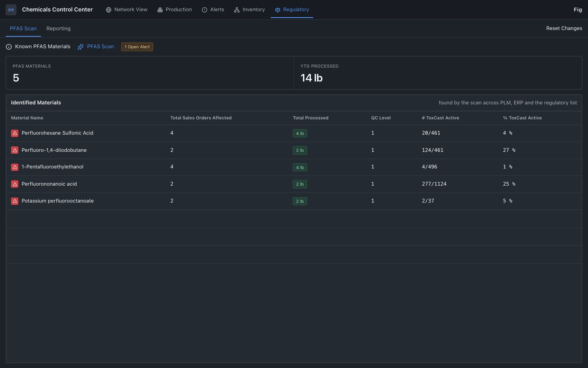
Task: Click warning icon for Perfluorohexane Sulfonic Acid
Action: (x=15, y=133)
